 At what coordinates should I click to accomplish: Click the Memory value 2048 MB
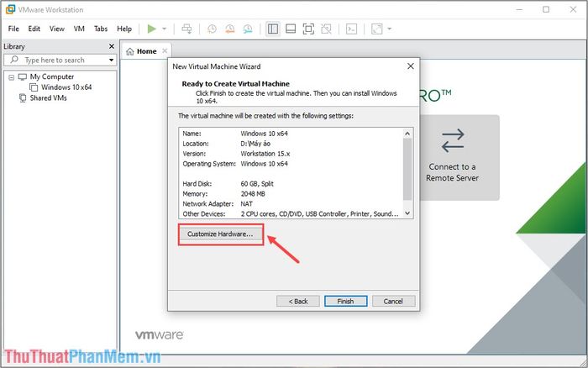click(253, 194)
